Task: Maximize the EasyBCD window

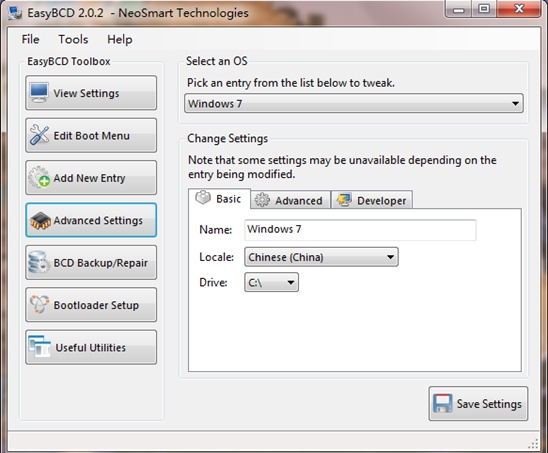Action: pos(484,9)
